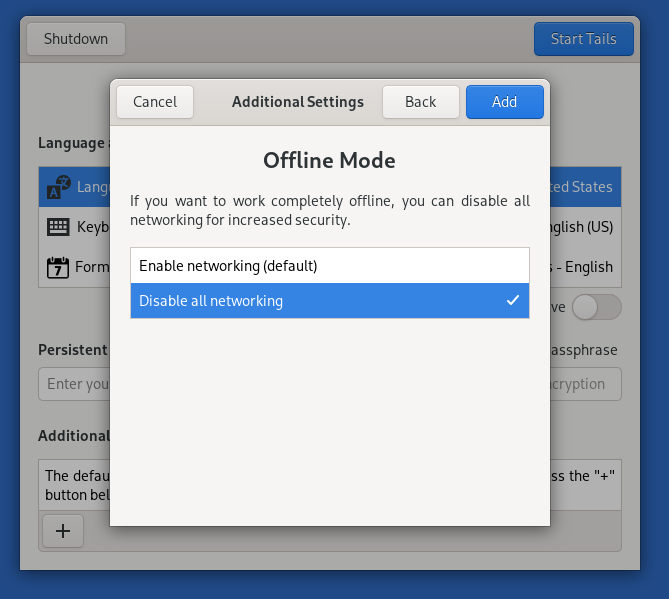The height and width of the screenshot is (599, 669).
Task: Click Start Tails in the Welcome window
Action: pos(584,39)
